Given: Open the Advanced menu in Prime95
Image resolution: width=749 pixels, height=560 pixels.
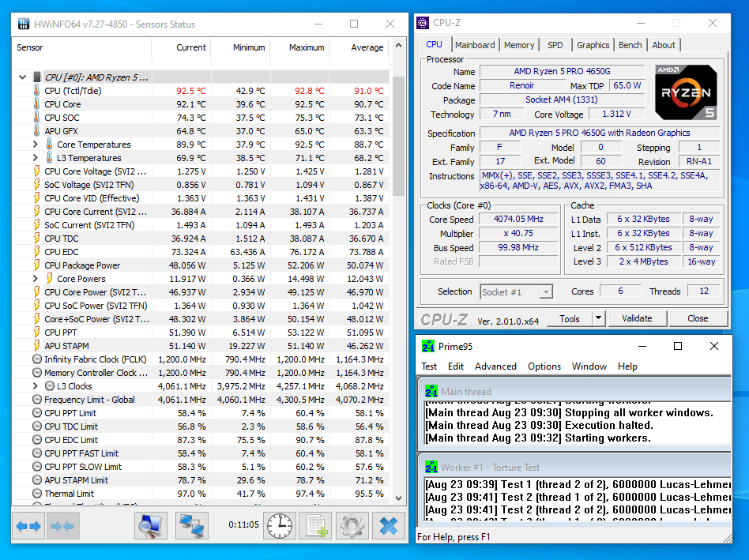Looking at the screenshot, I should [x=495, y=366].
